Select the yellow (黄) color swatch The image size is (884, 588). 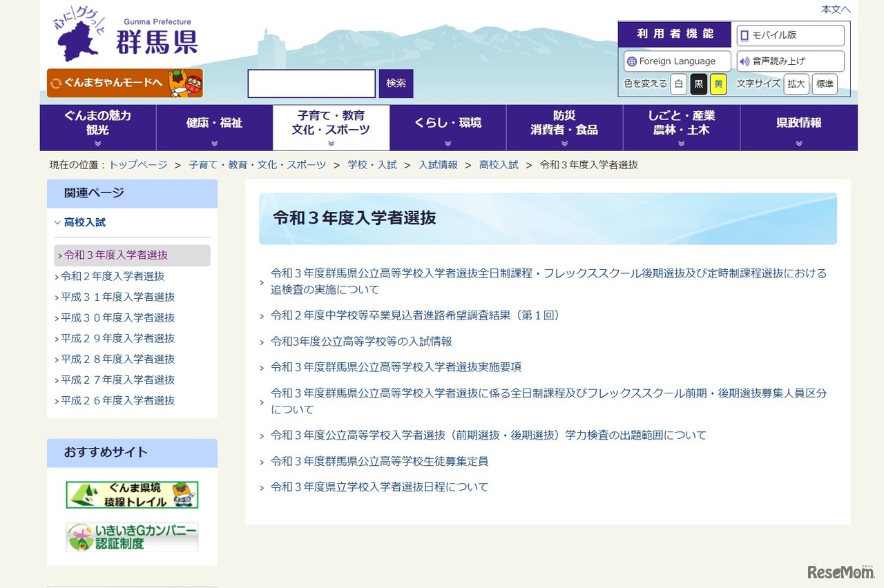(720, 84)
